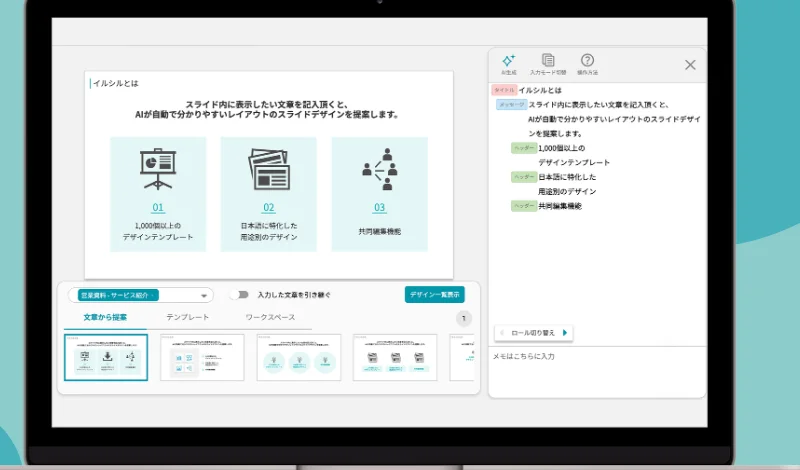Viewport: 800px width, 470px height.
Task: Click the 入力モード切替 document icon
Action: click(548, 60)
